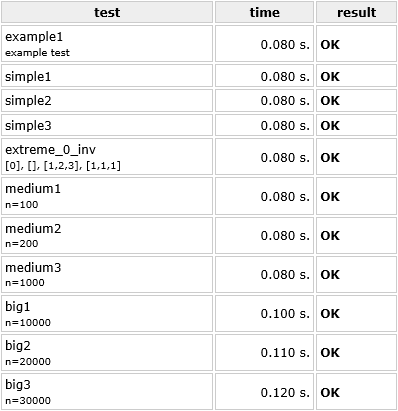This screenshot has height=411, width=398.
Task: Click the medium1 n=100 test cell
Action: [x=107, y=196]
